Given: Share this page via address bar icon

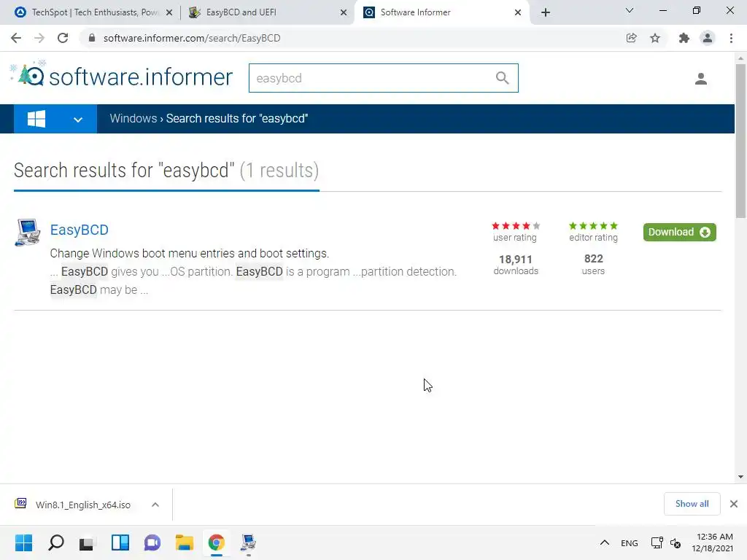Looking at the screenshot, I should [631, 38].
